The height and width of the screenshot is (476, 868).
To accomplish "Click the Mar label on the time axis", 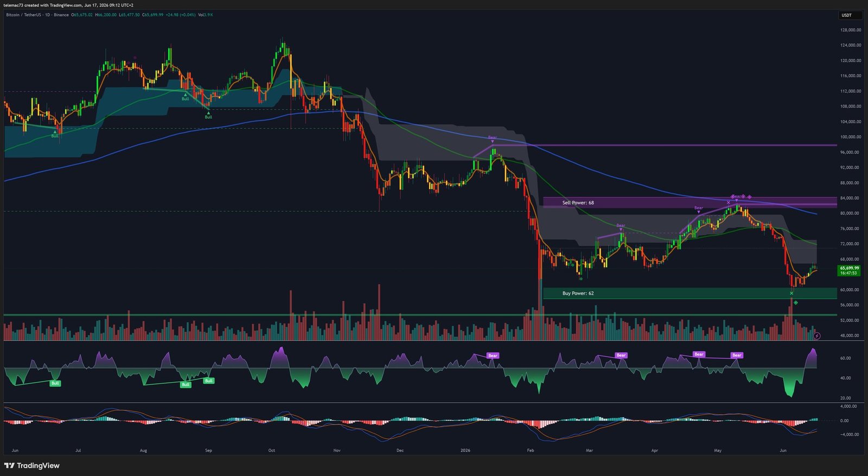I will [589, 451].
